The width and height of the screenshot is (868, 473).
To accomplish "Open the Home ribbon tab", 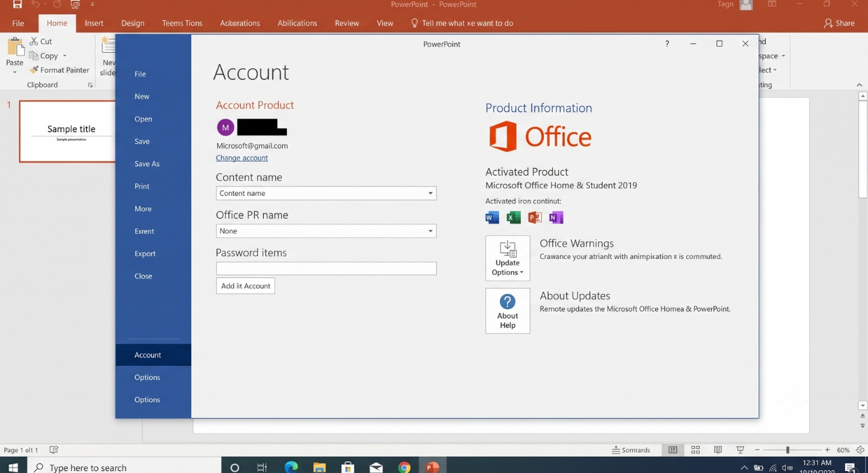I will point(57,23).
